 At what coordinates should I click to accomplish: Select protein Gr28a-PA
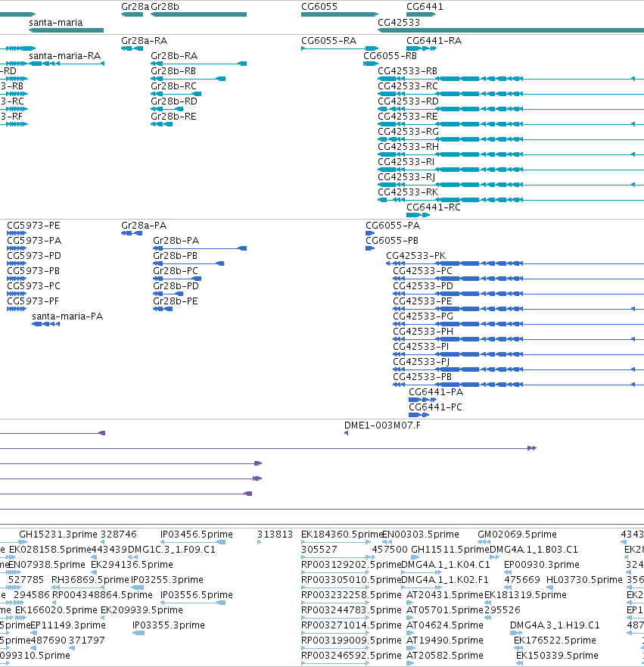tap(144, 226)
